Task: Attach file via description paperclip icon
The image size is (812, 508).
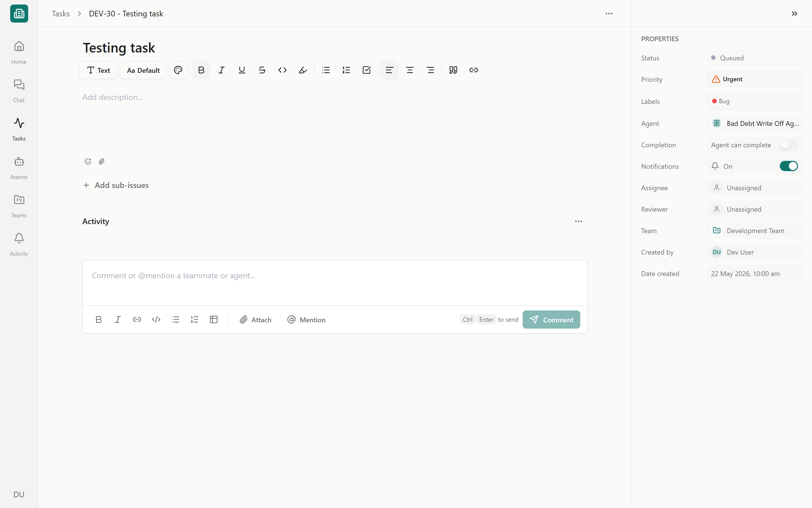Action: [102, 161]
